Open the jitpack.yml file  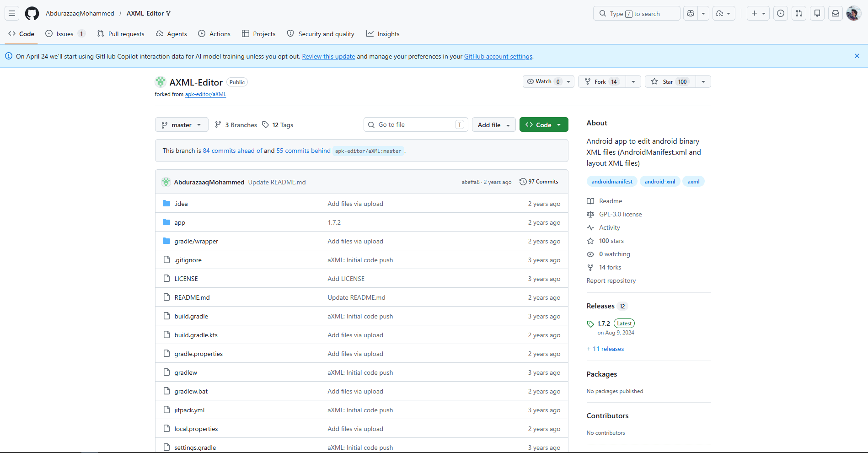189,410
